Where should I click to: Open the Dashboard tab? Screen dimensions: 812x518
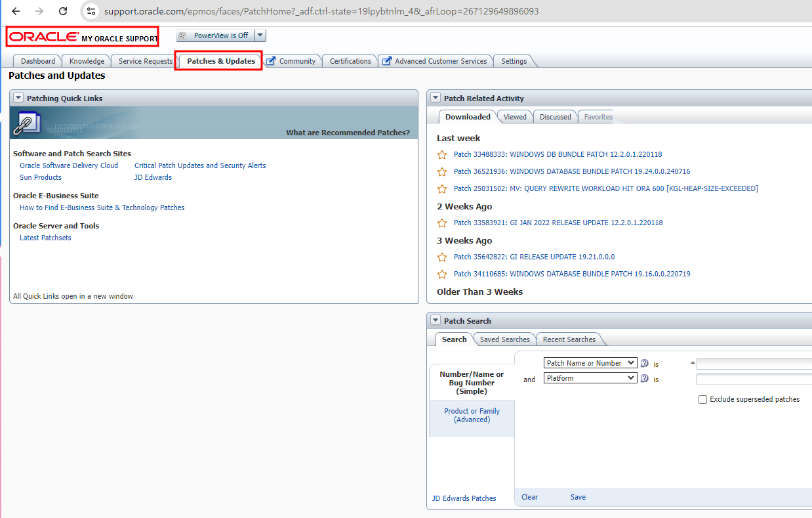(38, 61)
